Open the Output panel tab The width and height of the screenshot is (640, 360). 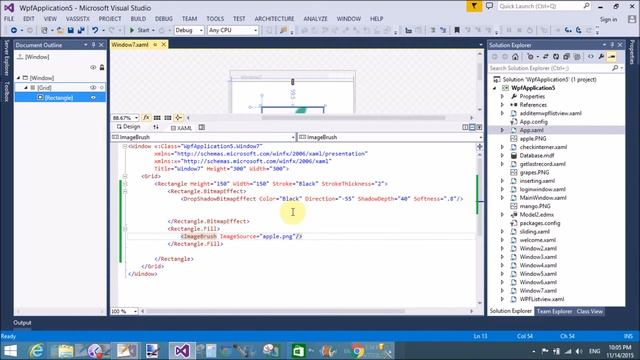coord(22,323)
